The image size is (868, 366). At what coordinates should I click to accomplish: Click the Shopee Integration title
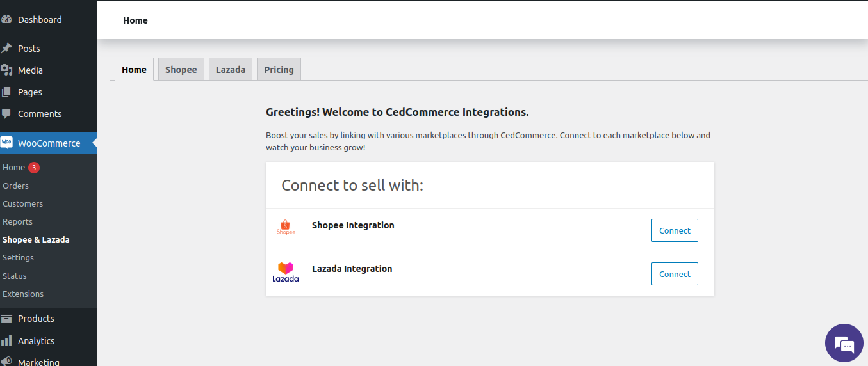point(353,225)
